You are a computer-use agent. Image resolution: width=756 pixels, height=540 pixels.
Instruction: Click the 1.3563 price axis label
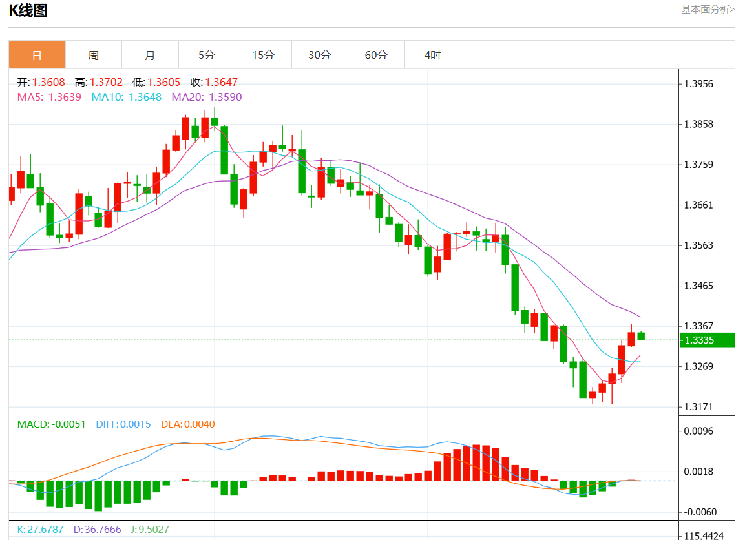[698, 245]
